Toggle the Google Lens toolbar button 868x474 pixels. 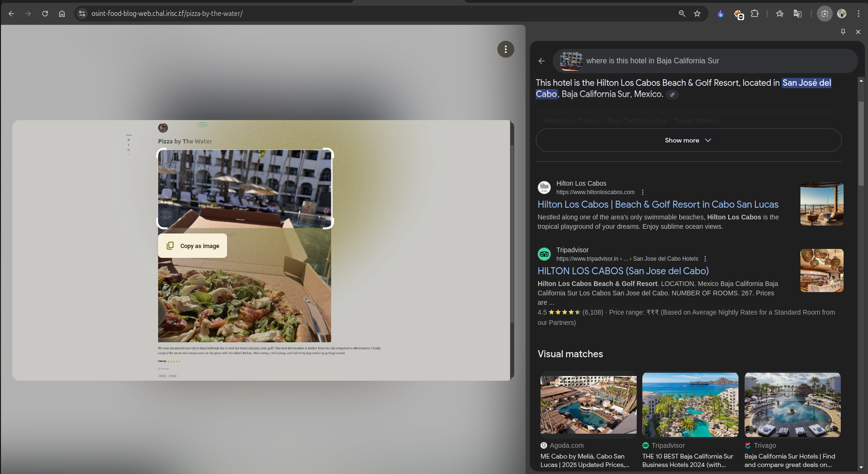coord(824,14)
